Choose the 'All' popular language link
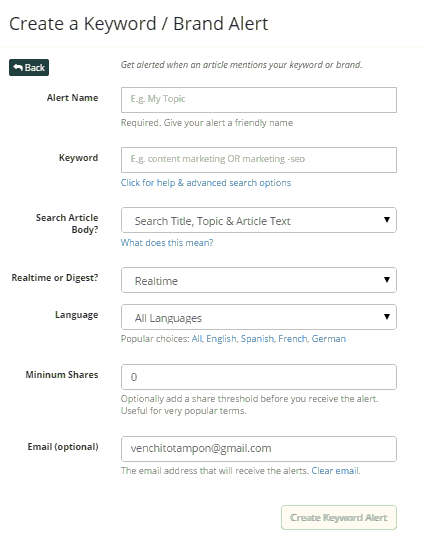 (197, 339)
